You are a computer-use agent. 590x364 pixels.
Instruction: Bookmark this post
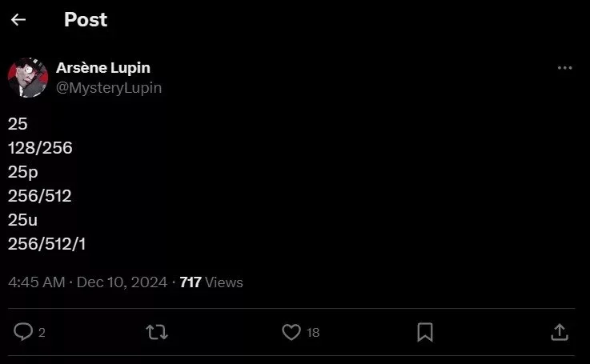[425, 331]
